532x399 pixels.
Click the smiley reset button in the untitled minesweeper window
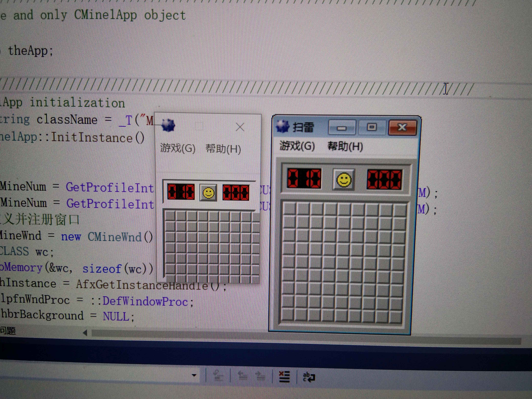[x=208, y=193]
